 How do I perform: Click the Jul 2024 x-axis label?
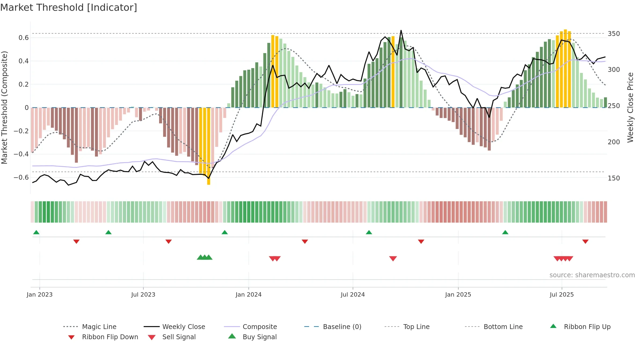click(353, 294)
